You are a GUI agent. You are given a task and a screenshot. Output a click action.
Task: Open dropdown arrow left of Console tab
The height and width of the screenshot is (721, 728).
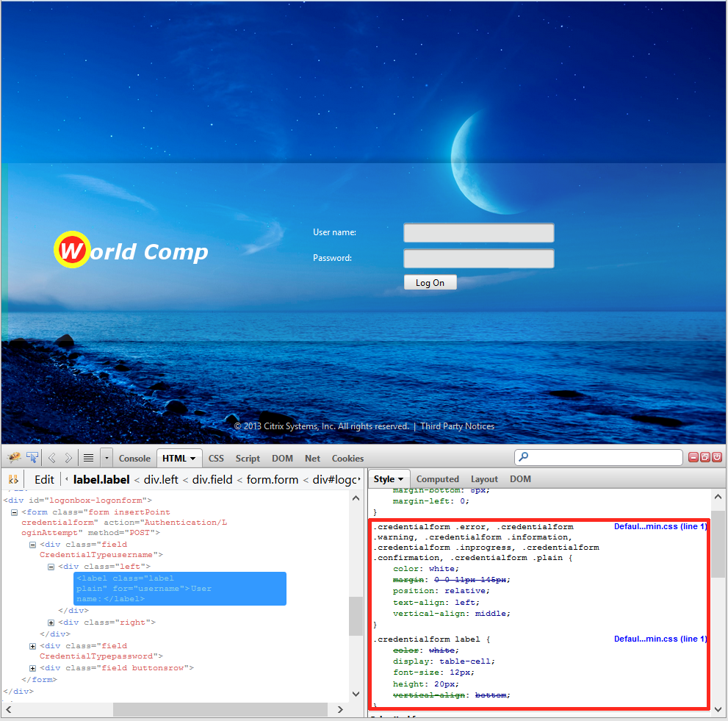point(107,458)
